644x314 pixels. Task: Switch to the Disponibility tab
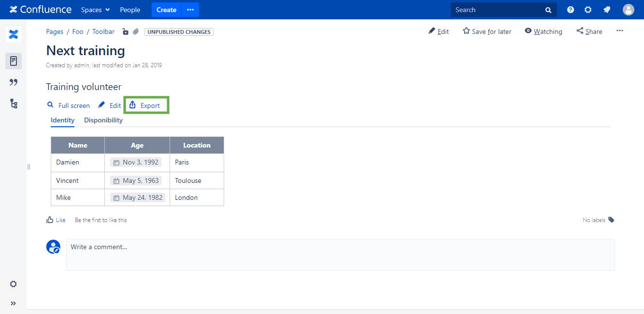[103, 120]
